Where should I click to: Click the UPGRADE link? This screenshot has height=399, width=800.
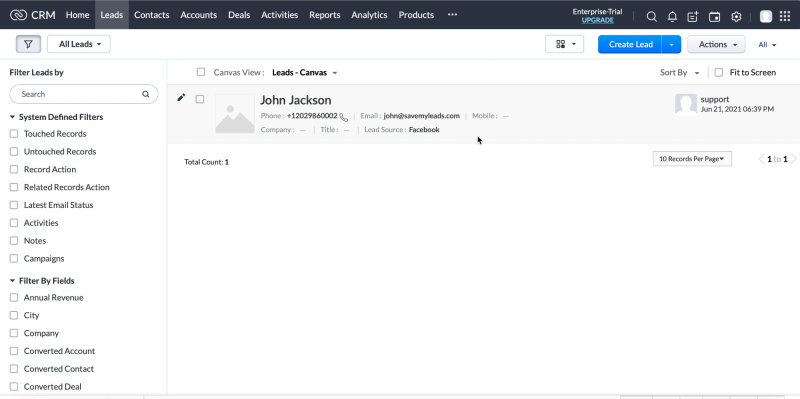pyautogui.click(x=597, y=20)
